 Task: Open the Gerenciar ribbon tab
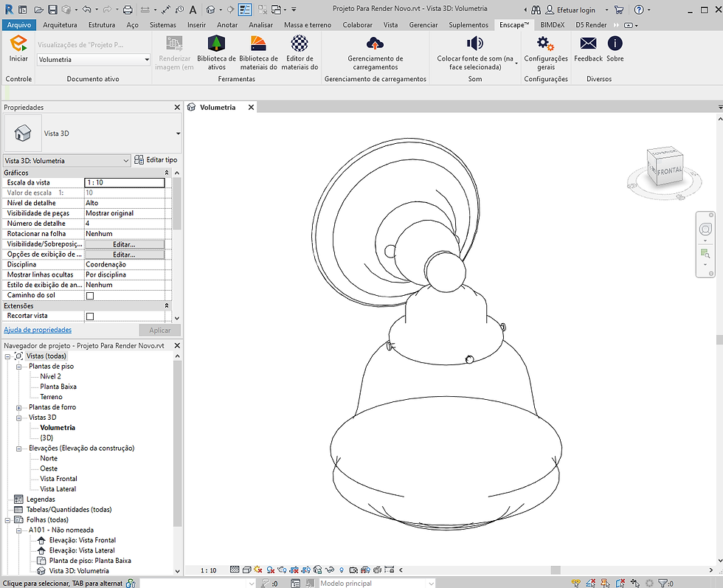click(423, 25)
